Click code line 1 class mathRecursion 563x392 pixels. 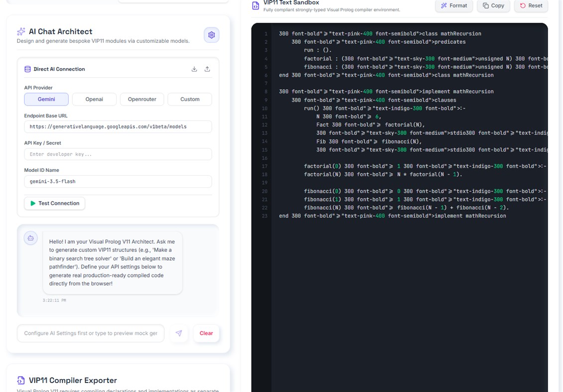[x=380, y=33]
